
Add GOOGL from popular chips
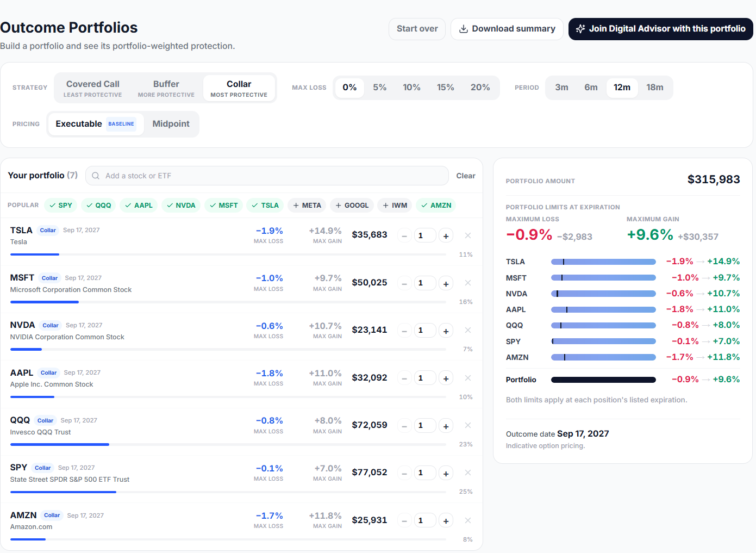point(352,206)
